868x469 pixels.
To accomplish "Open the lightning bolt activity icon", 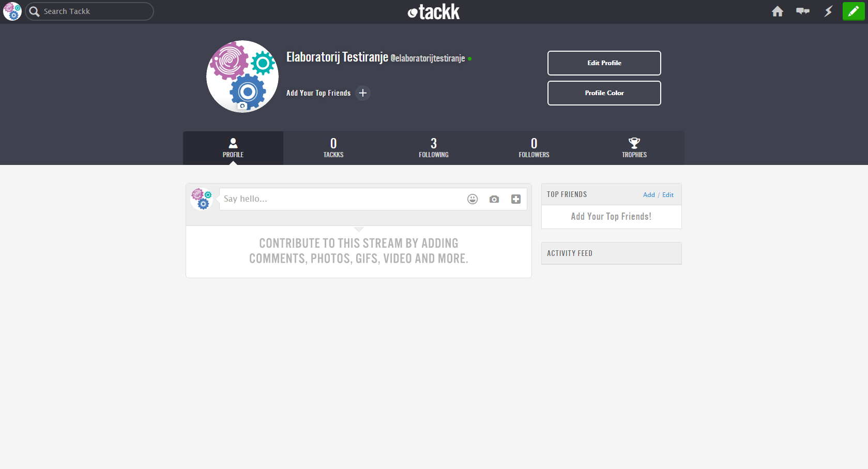I will (x=828, y=11).
